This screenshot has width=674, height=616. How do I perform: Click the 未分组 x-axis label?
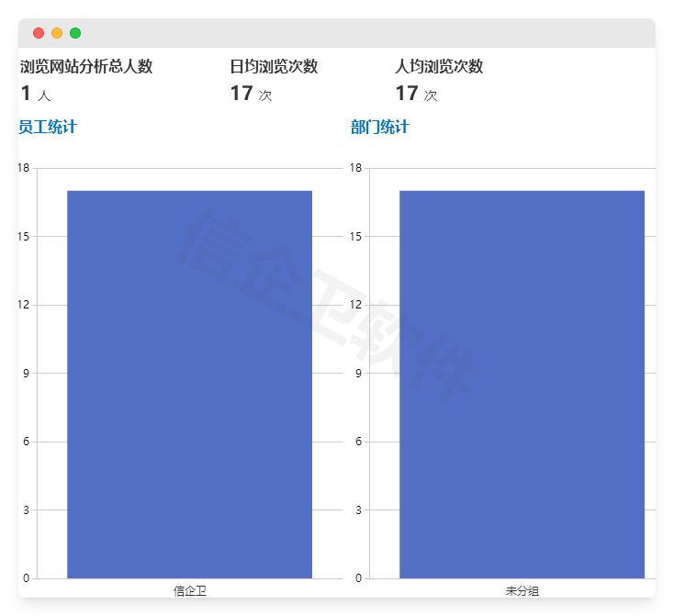(x=522, y=590)
